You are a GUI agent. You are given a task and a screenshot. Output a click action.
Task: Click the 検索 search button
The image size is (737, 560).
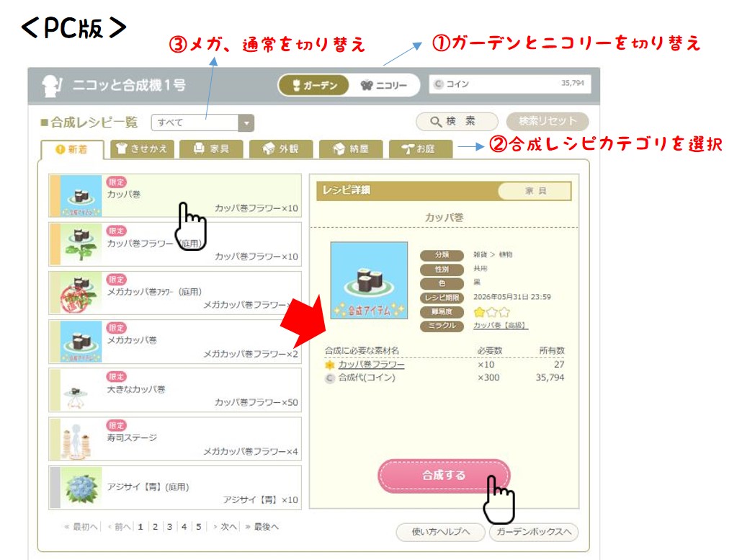[457, 121]
